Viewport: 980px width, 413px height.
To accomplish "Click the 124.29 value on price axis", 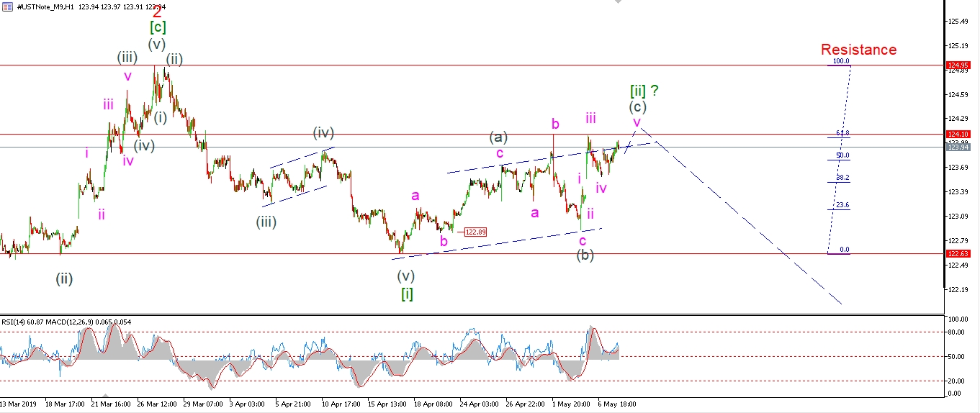I will pos(959,119).
